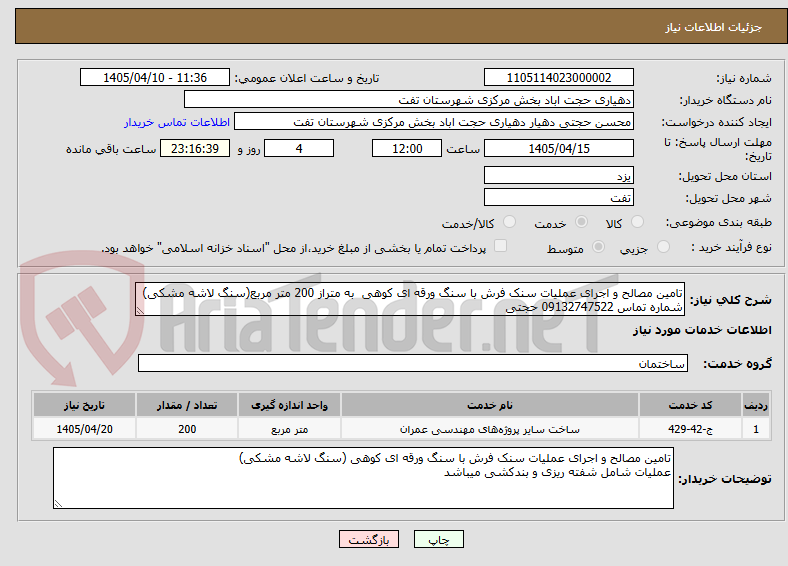Select the کالا radio button
The width and height of the screenshot is (788, 566).
[637, 222]
